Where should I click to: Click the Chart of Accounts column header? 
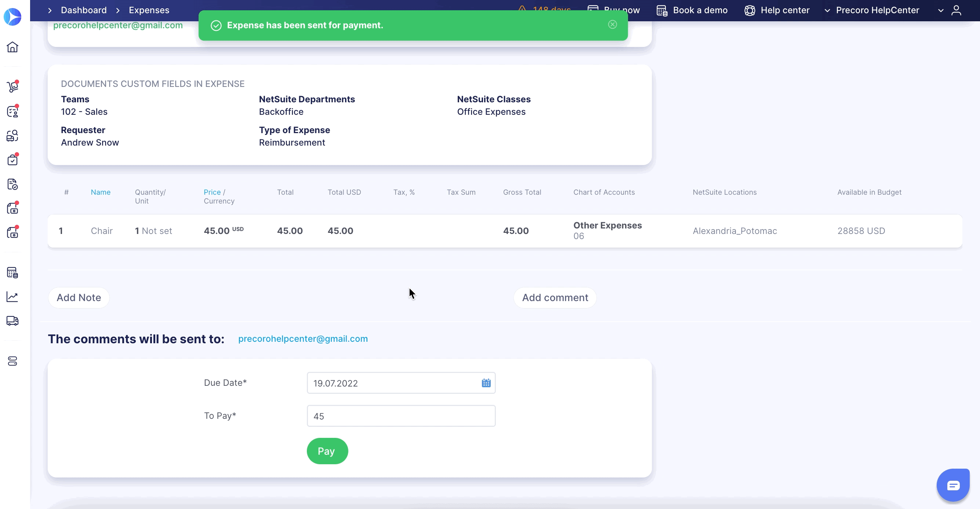(604, 193)
